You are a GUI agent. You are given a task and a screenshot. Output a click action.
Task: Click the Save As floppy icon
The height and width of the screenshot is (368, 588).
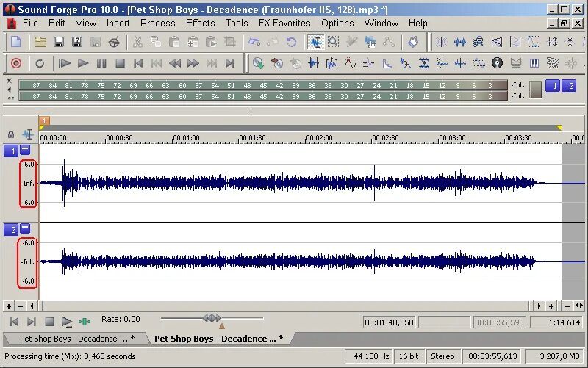click(77, 42)
